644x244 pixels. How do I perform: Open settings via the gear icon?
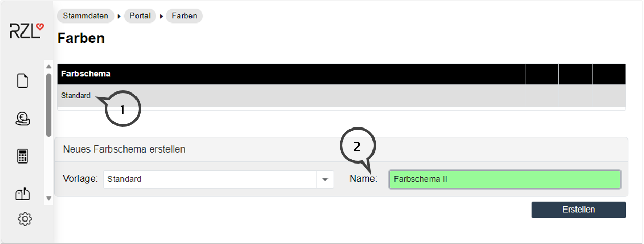[x=25, y=219]
